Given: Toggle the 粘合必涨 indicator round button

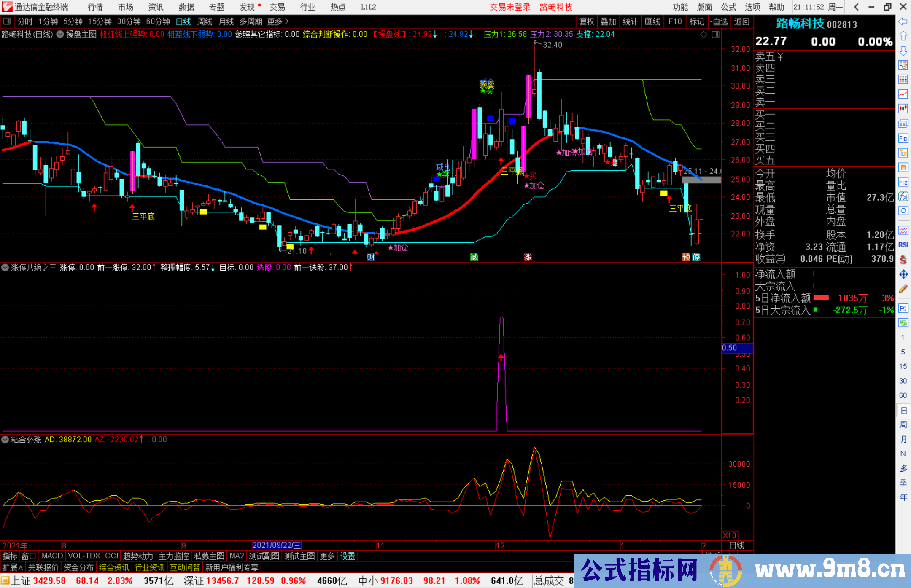Looking at the screenshot, I should (5, 440).
